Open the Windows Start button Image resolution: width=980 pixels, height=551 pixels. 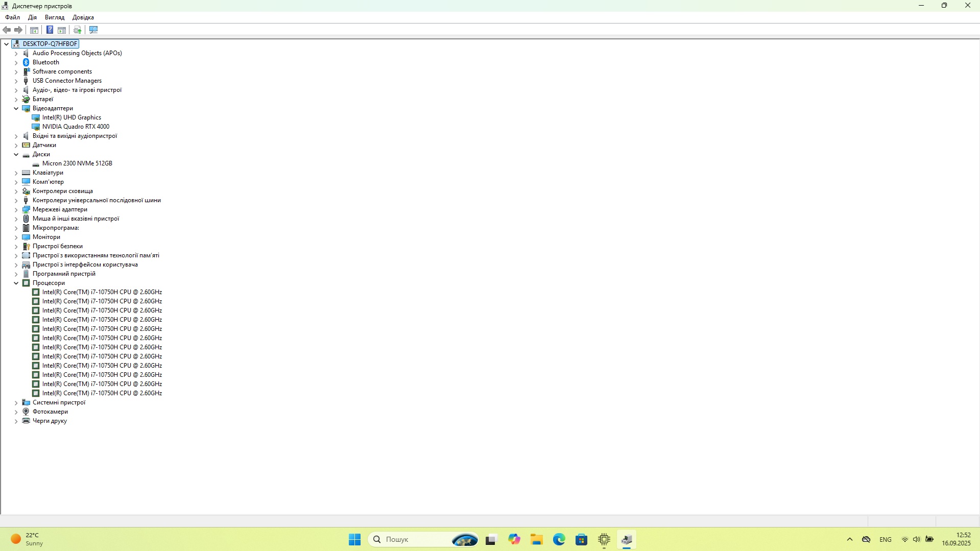[354, 539]
